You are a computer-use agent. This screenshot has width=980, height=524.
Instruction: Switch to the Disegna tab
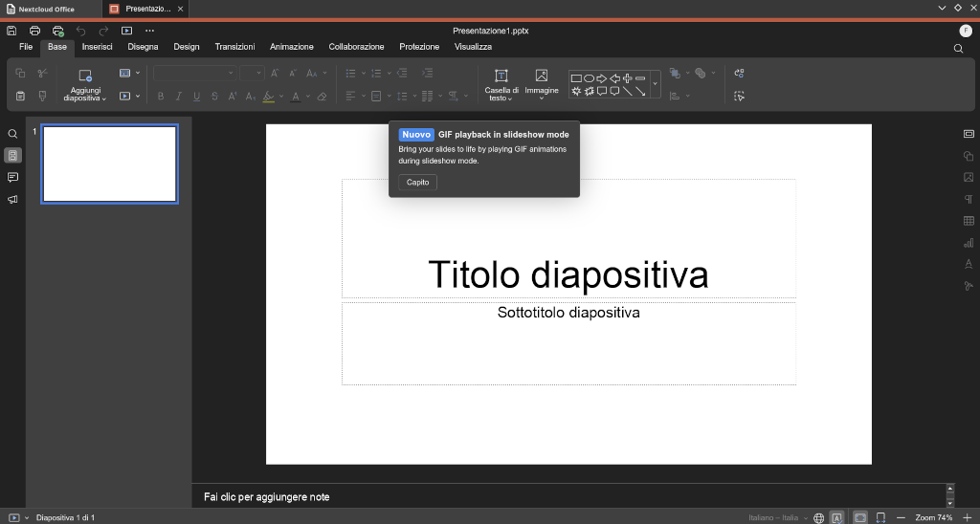coord(144,47)
